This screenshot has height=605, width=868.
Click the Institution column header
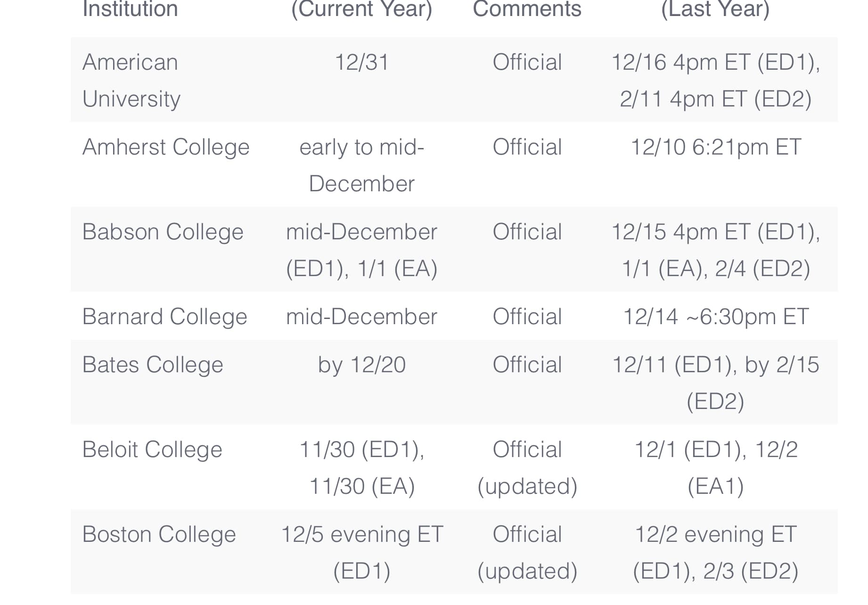coord(130,9)
